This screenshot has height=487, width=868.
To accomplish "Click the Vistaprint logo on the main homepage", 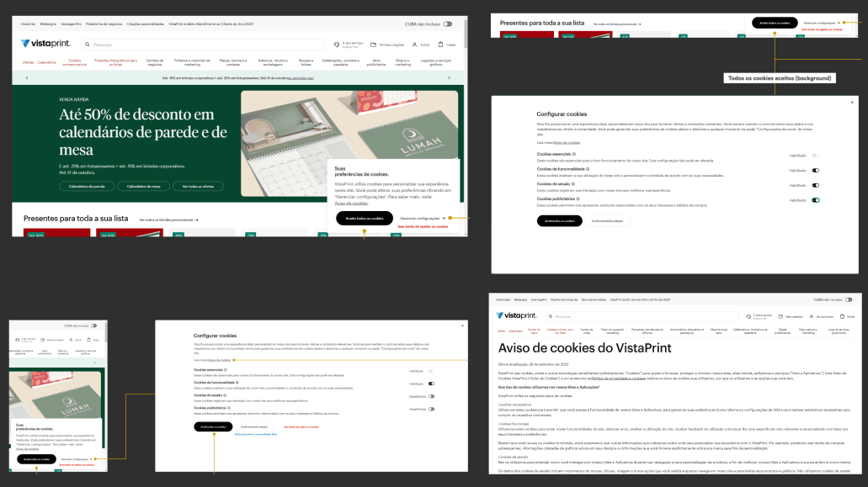I will coord(46,44).
